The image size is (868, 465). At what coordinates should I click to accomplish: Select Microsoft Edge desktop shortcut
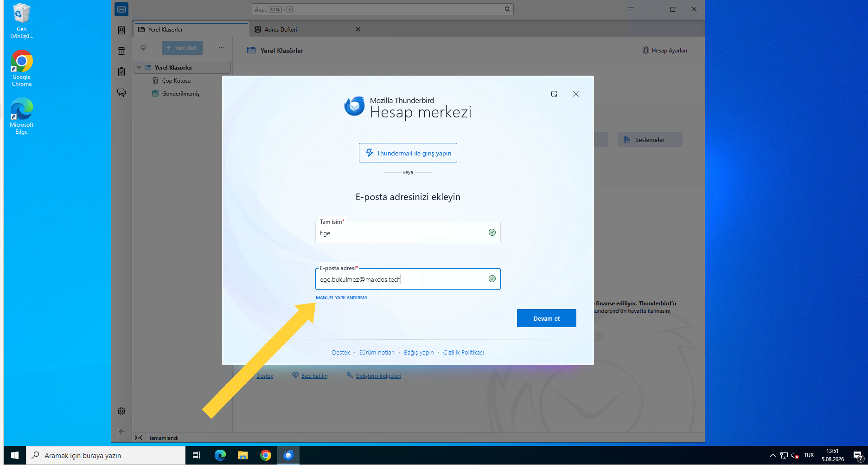pyautogui.click(x=22, y=116)
